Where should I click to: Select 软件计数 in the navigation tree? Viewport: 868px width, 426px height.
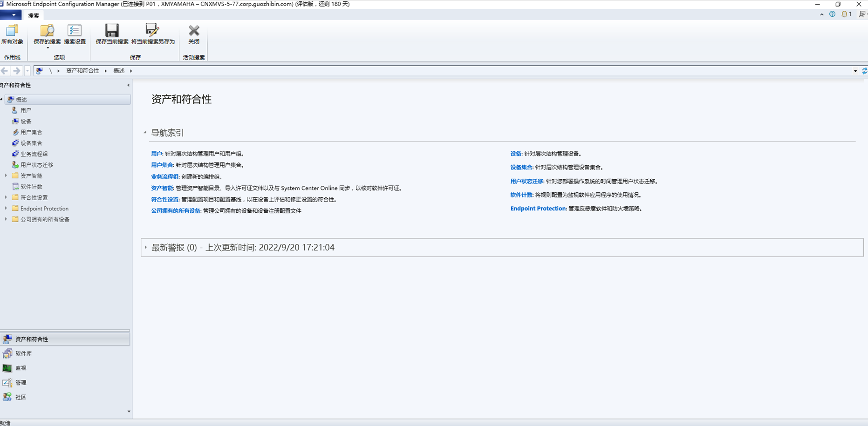pos(31,187)
